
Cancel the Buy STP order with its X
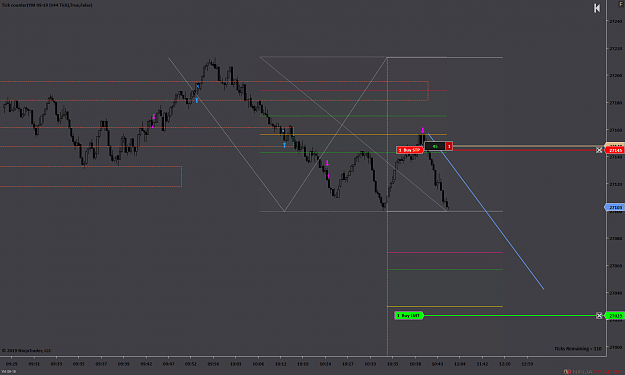coord(599,150)
